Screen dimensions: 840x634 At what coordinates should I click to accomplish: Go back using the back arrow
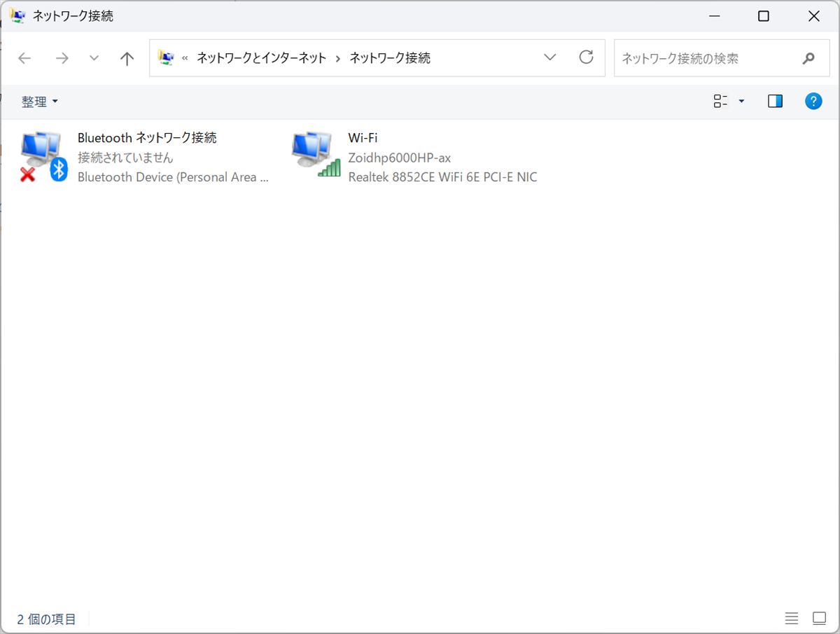pos(25,58)
